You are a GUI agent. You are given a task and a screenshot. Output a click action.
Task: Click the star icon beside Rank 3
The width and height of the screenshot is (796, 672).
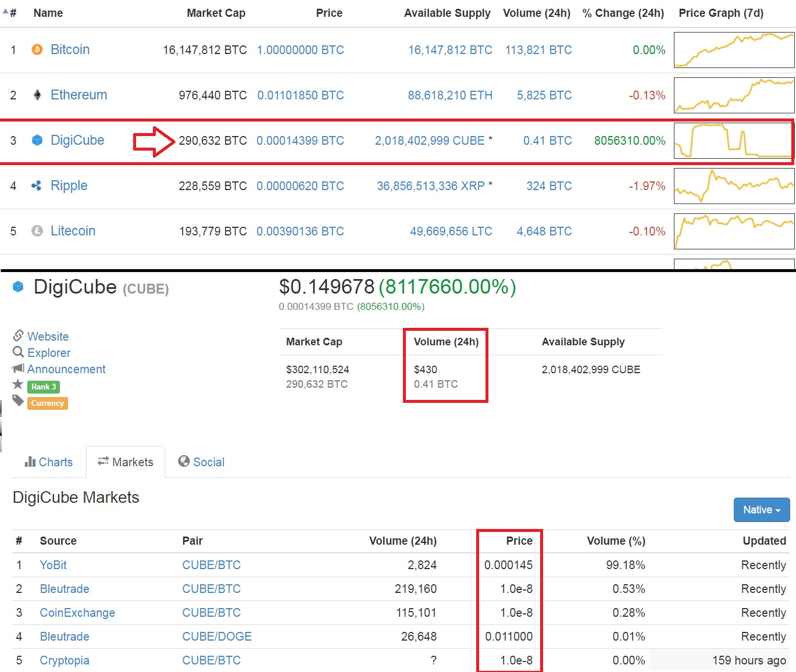click(18, 384)
